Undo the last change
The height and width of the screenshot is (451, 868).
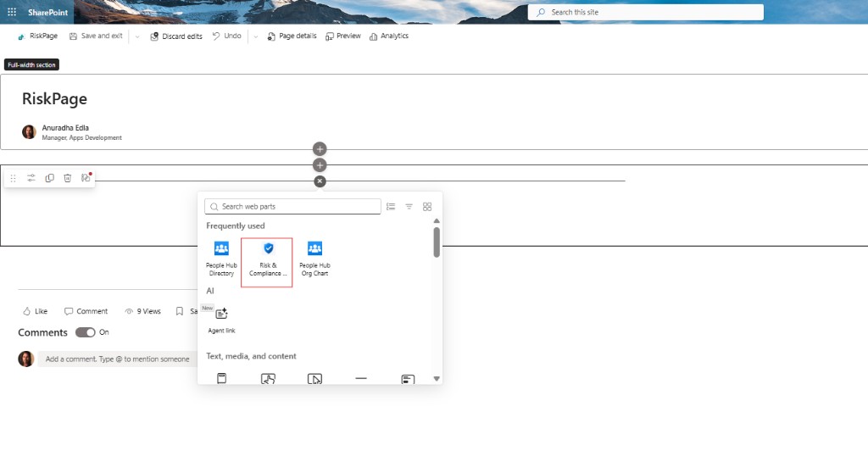pyautogui.click(x=227, y=36)
